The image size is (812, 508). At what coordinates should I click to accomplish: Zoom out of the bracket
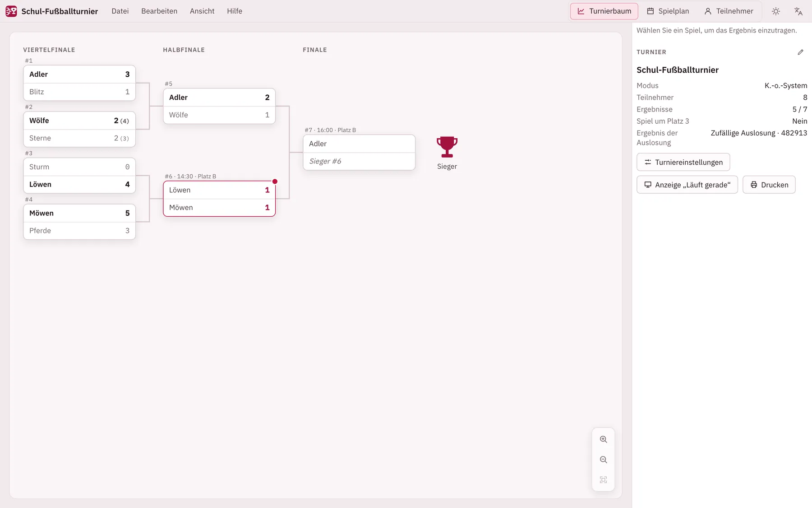pos(604,460)
